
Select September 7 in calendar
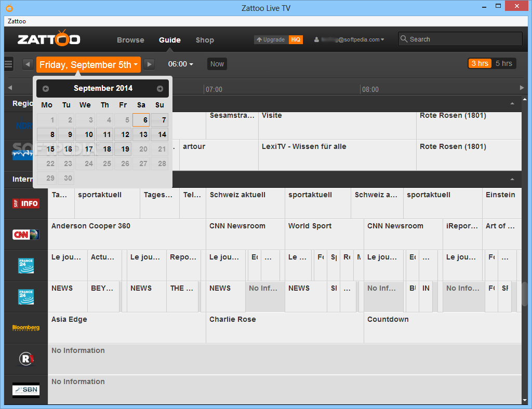(x=159, y=120)
